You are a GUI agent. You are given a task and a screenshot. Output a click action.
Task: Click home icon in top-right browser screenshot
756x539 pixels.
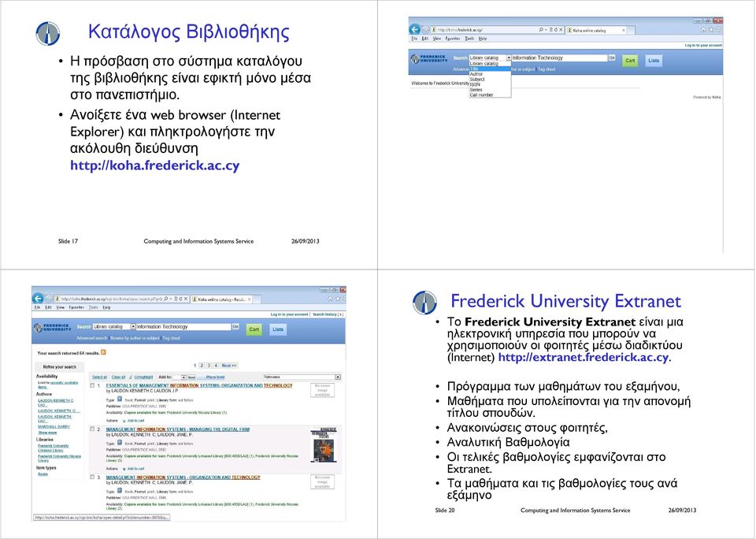click(x=703, y=30)
